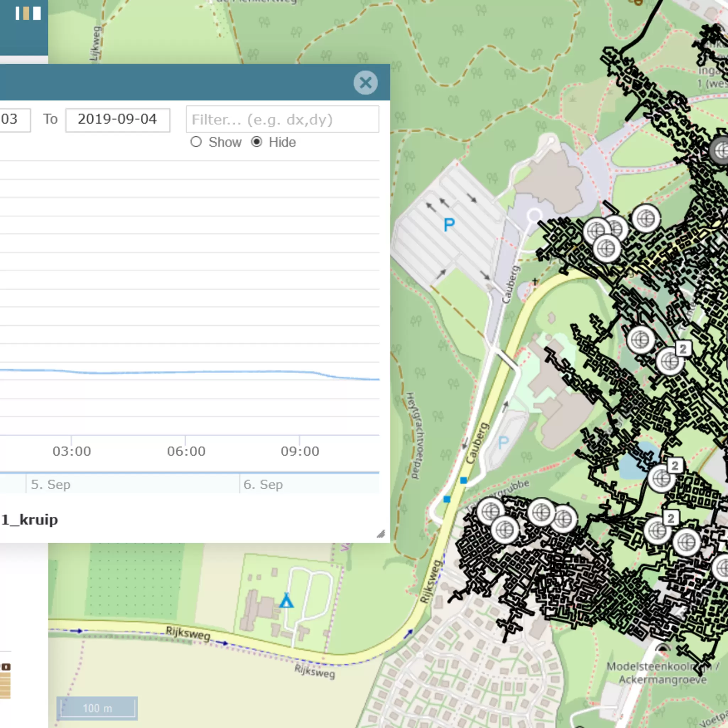This screenshot has height=728, width=728.
Task: Click the 09:00 time axis label
Action: 300,451
